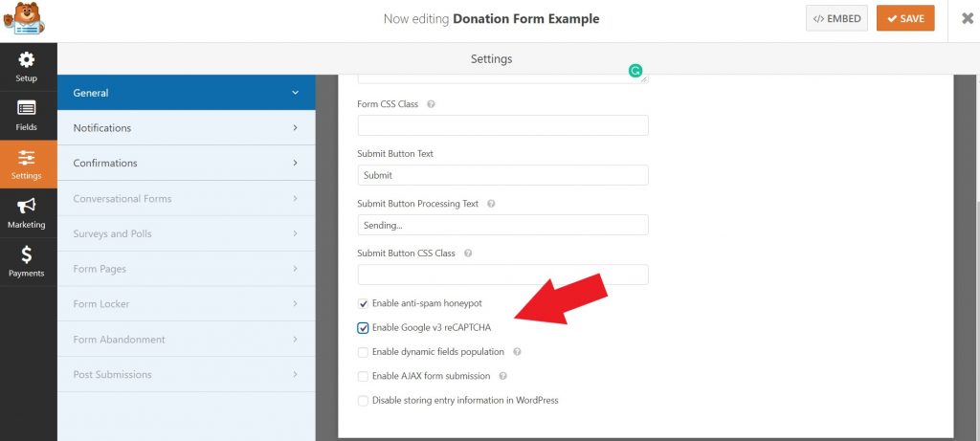Screen dimensions: 980x441
Task: Open the Conversational Forms settings item
Action: pos(187,199)
